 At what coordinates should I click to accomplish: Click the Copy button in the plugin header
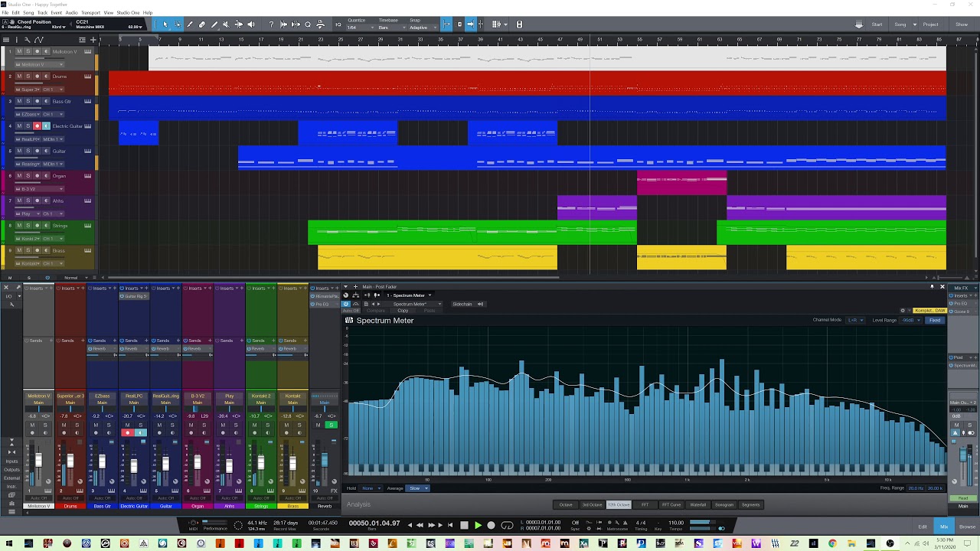(x=403, y=311)
